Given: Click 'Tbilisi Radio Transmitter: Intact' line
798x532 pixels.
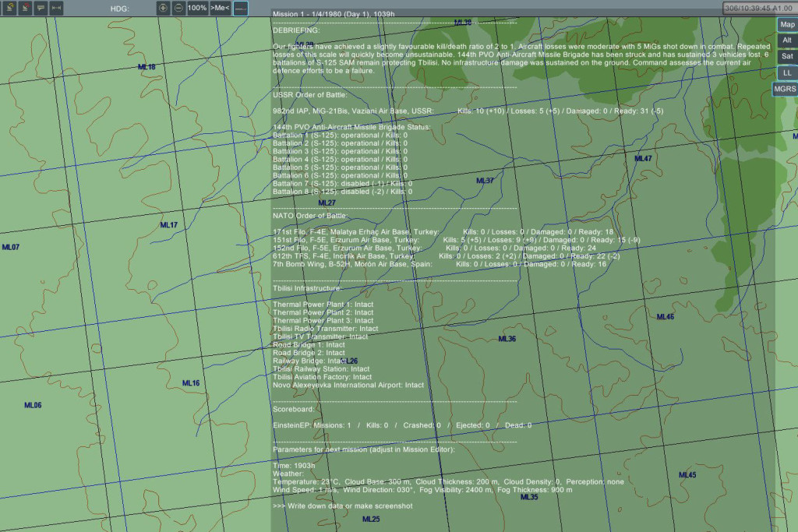Looking at the screenshot, I should point(325,329).
